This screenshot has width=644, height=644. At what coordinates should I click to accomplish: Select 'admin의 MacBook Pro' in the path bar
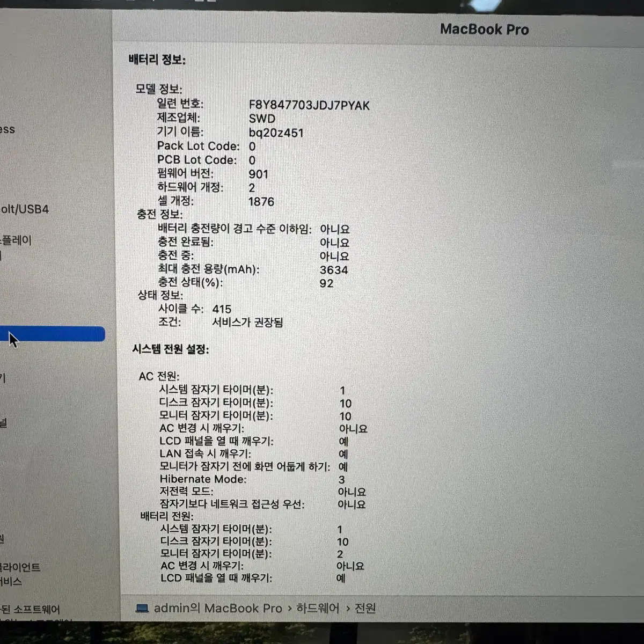pos(218,608)
